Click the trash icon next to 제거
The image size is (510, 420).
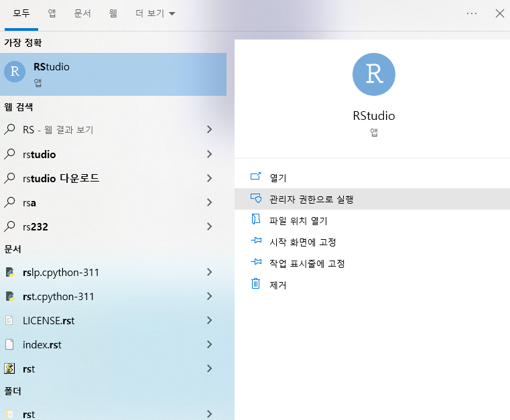coord(255,283)
